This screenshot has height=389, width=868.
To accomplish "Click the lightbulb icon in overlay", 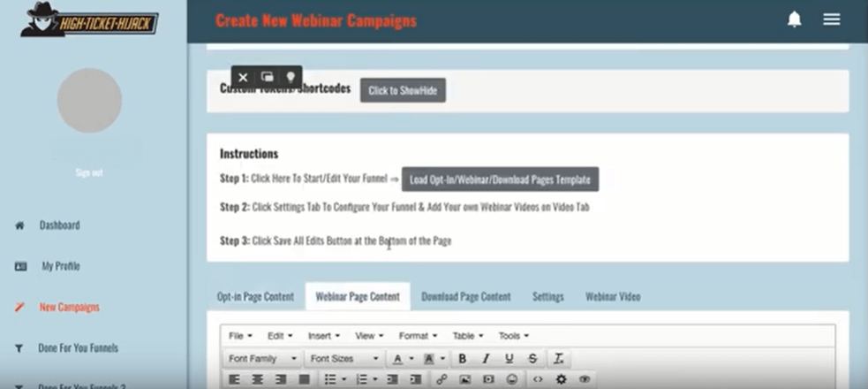I will [x=291, y=77].
